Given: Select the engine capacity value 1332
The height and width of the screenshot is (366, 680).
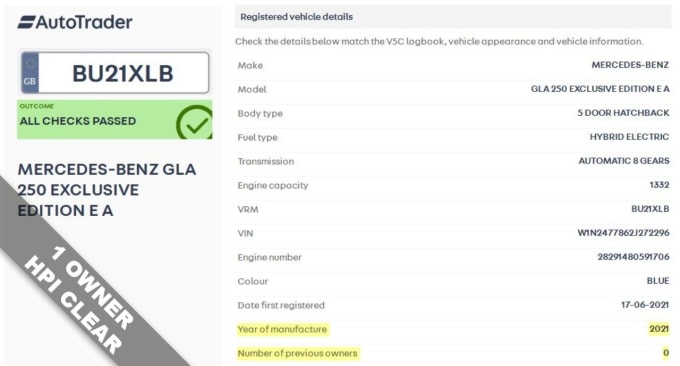Looking at the screenshot, I should click(659, 185).
